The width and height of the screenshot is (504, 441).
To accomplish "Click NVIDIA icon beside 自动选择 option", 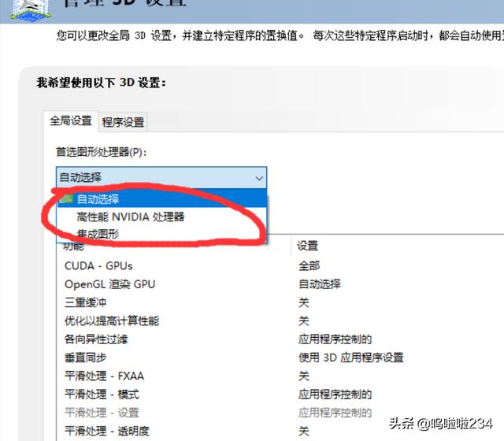I will [66, 198].
